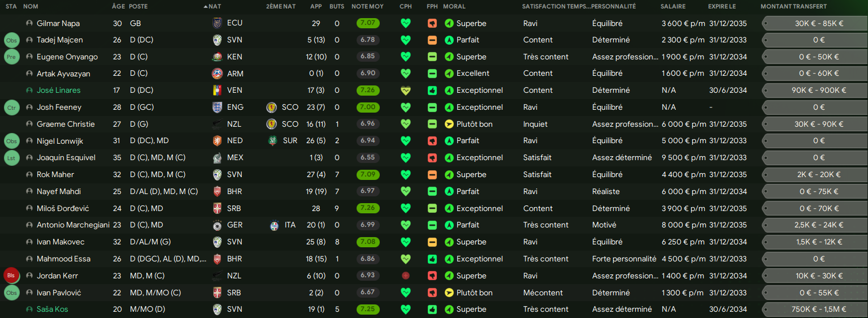This screenshot has height=318, width=868.
Task: Click the 'Bls' injury status badge for Jordan Kerr
Action: (11, 276)
